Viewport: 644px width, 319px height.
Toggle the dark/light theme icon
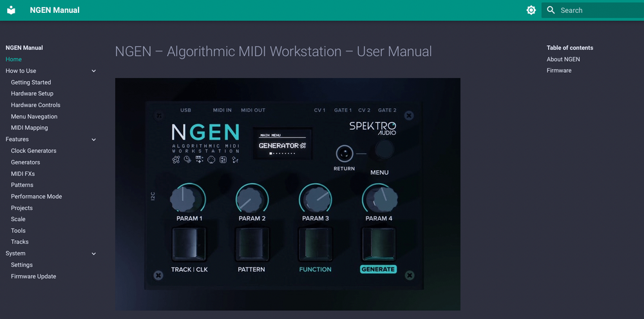[x=531, y=10]
